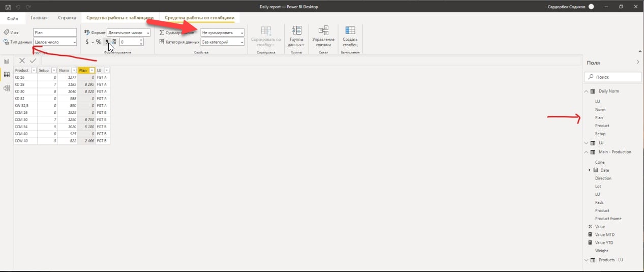The height and width of the screenshot is (272, 644).
Task: Collapse the Поля pane with chevron
Action: pyautogui.click(x=638, y=62)
